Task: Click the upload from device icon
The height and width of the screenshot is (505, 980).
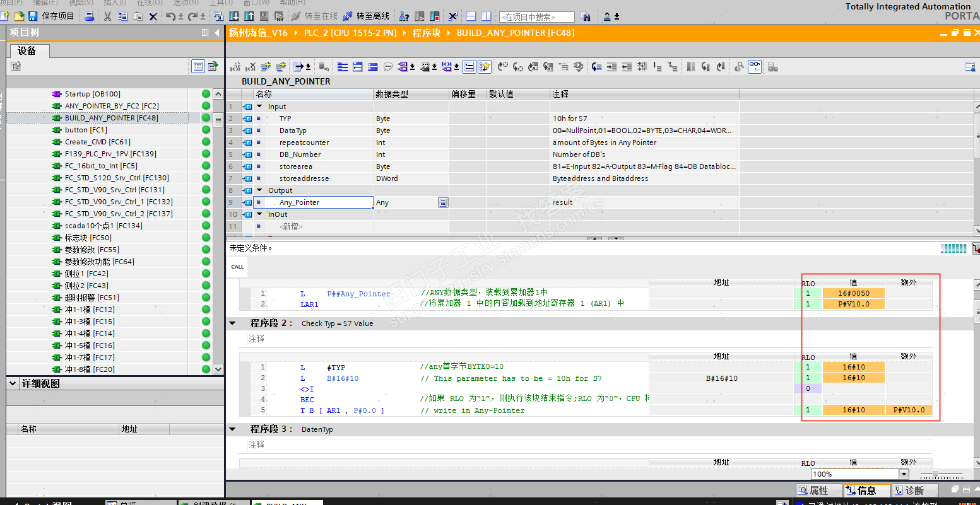Action: (x=249, y=16)
